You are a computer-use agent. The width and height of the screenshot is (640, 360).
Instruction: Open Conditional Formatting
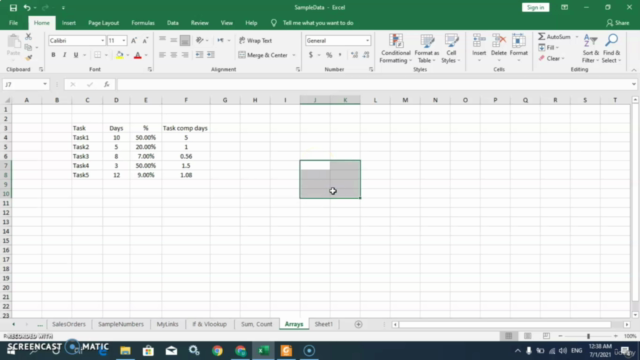395,49
